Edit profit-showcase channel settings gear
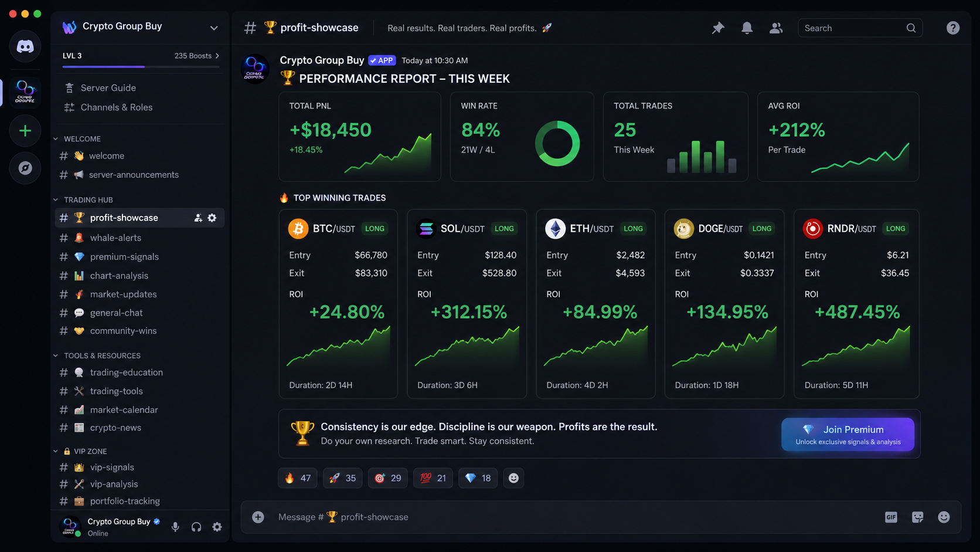The width and height of the screenshot is (980, 552). click(x=212, y=218)
